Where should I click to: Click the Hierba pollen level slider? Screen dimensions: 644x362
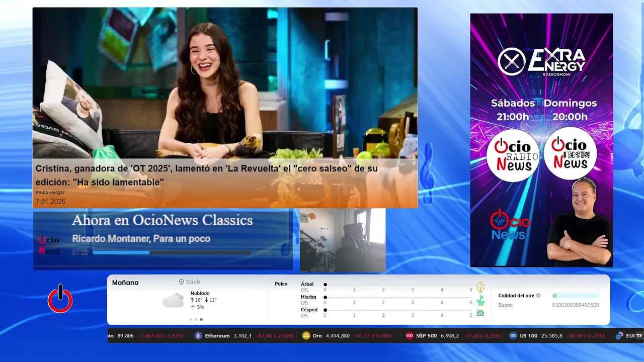398,297
